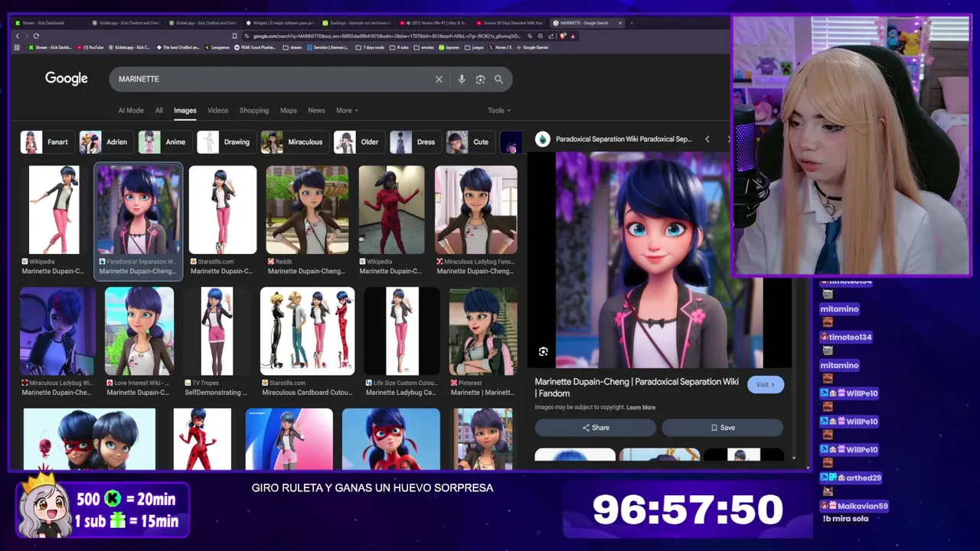Select the Anime filter chip

164,142
